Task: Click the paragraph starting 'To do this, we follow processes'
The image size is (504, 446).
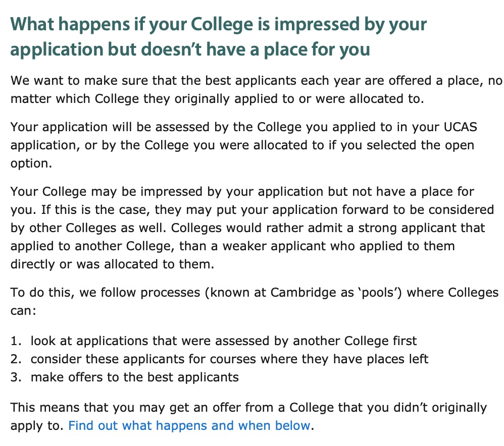Action: click(x=254, y=302)
